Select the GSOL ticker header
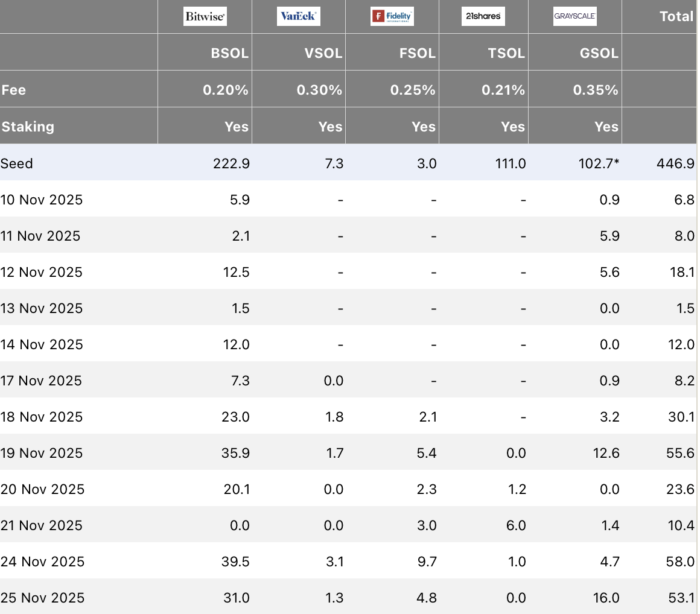 tap(599, 53)
